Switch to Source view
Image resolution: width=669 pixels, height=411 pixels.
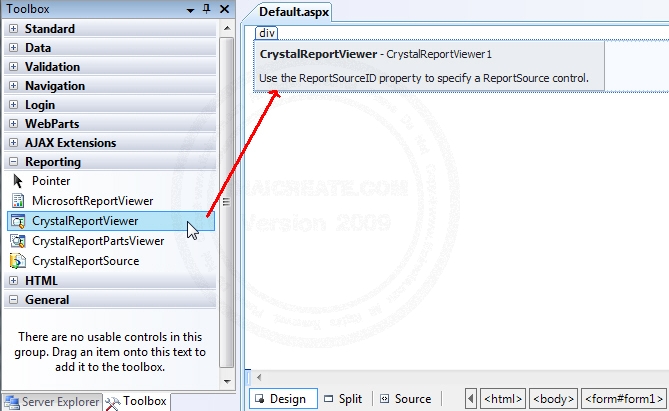405,399
